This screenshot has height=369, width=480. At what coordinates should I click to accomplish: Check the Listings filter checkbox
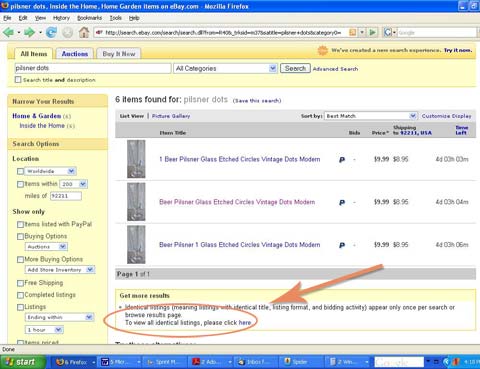(x=20, y=307)
